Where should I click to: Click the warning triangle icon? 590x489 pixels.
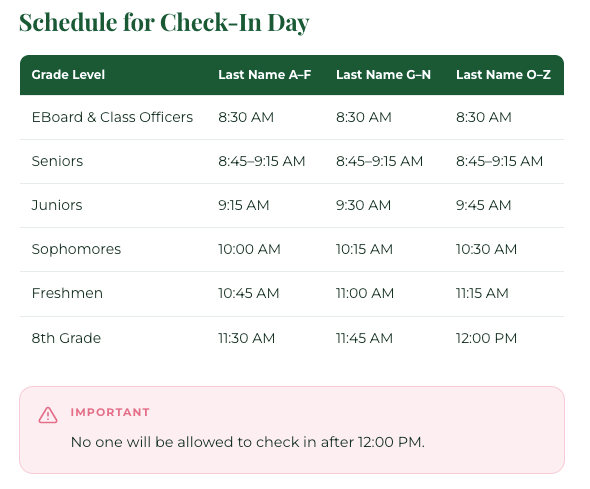(48, 415)
